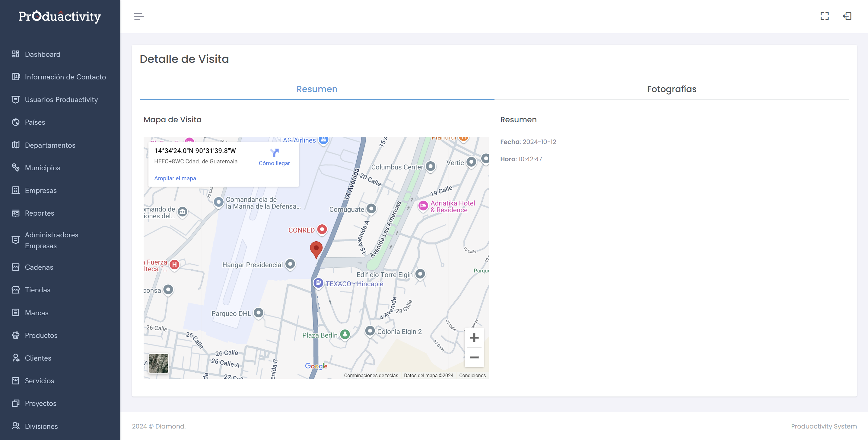Click the Google logo on map

316,366
